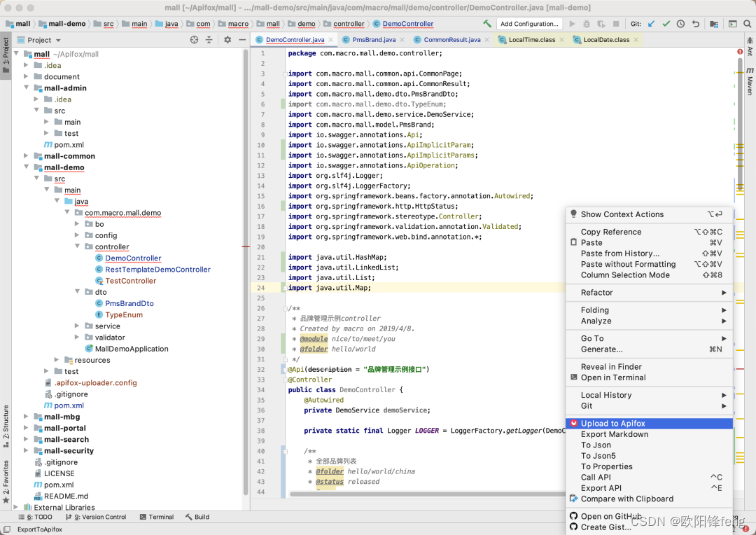The width and height of the screenshot is (756, 535).
Task: Click the Build project hammer icon
Action: pos(487,24)
